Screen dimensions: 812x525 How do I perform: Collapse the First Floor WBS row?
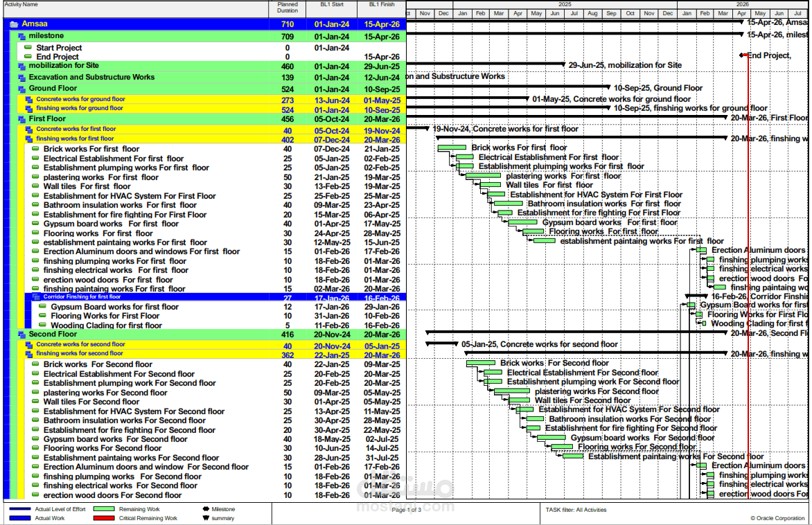tap(21, 119)
